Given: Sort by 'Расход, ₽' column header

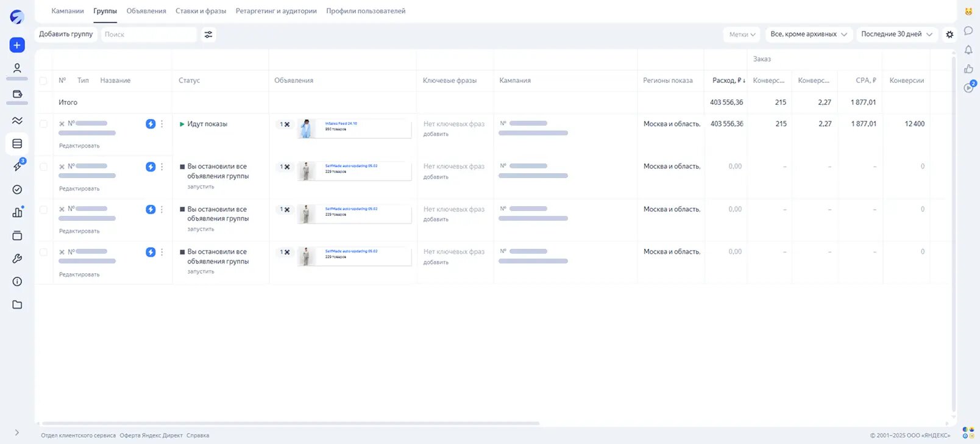Looking at the screenshot, I should pos(728,81).
